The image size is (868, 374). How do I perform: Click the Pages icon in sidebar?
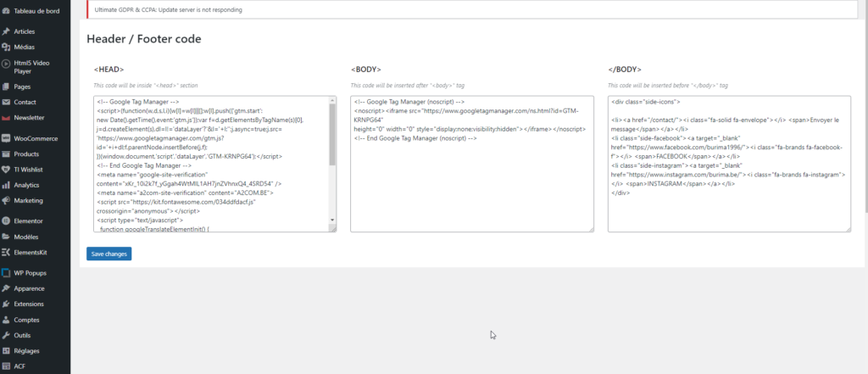tap(6, 87)
